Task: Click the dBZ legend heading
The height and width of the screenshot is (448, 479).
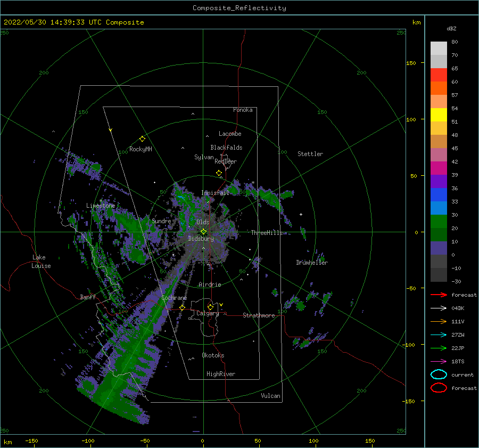Action: [x=451, y=28]
